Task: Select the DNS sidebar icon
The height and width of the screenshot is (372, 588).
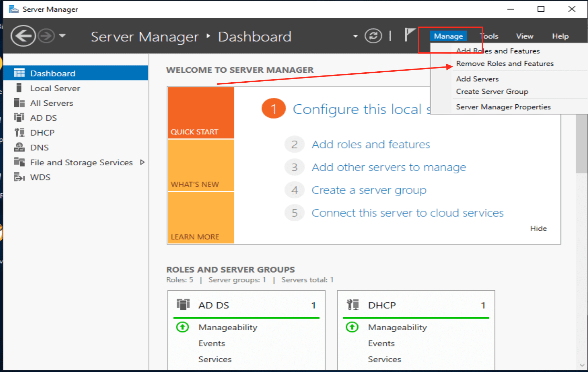Action: pos(19,147)
